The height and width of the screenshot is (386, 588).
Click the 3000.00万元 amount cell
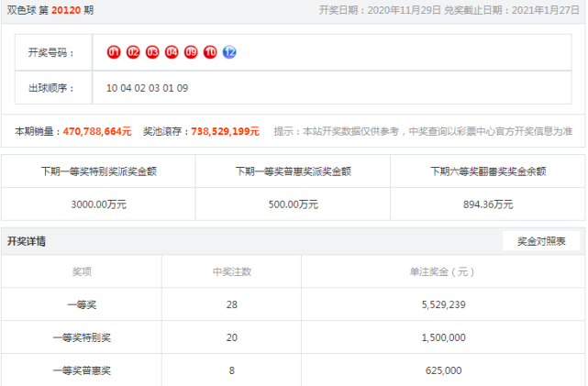(x=99, y=204)
